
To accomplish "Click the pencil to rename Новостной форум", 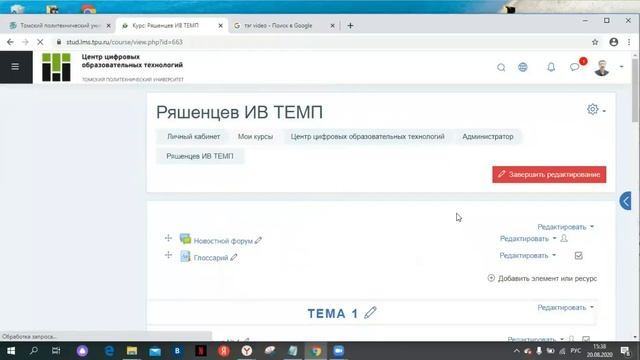I will tap(258, 240).
